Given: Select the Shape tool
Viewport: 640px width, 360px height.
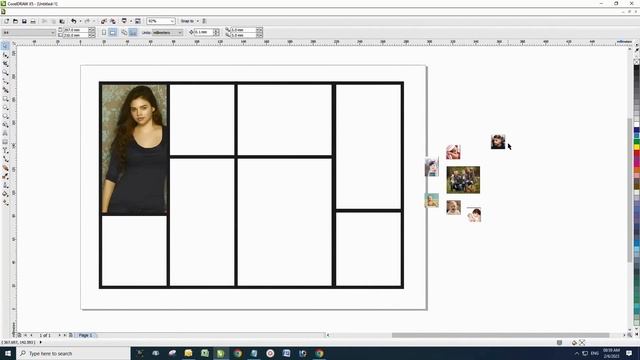Looking at the screenshot, I should [x=5, y=55].
